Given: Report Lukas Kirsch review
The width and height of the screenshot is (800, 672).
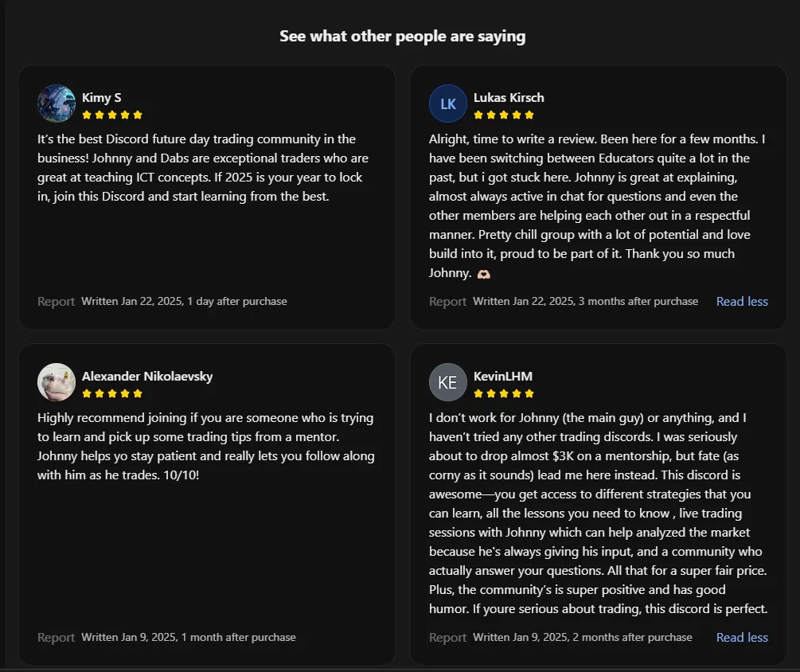Looking at the screenshot, I should (x=447, y=302).
